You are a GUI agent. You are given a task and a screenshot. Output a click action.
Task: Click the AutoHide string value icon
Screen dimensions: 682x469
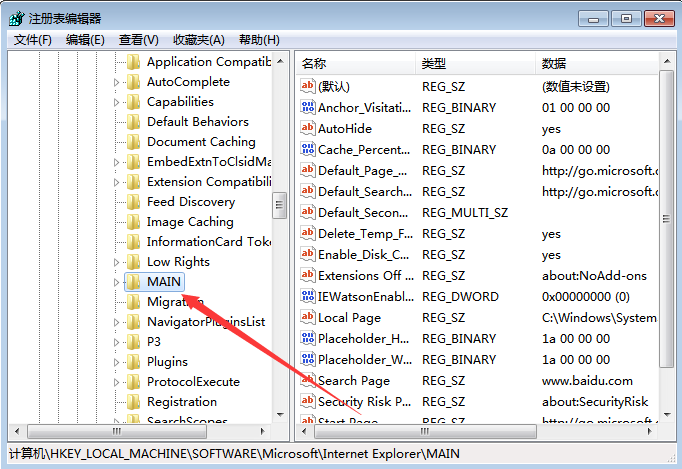308,128
